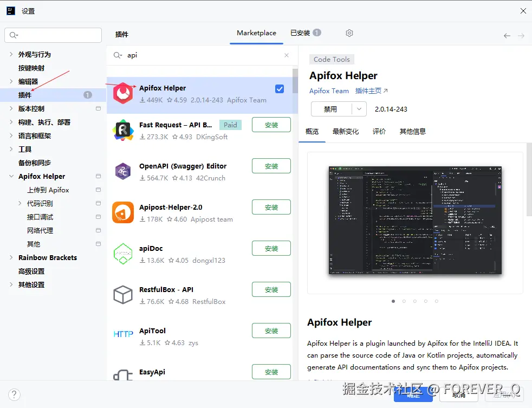
Task: Expand the 构建、执行、部署 group
Action: pos(11,122)
